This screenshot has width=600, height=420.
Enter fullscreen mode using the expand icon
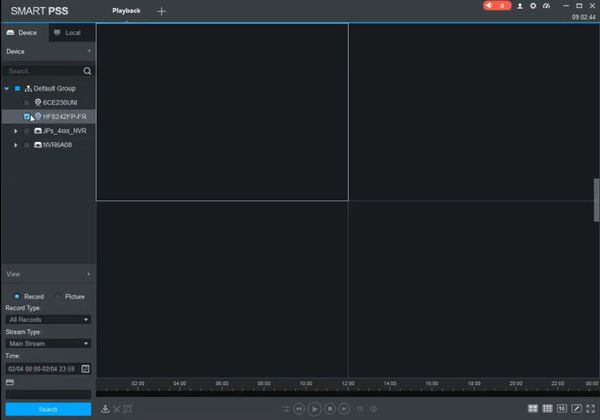coord(590,409)
